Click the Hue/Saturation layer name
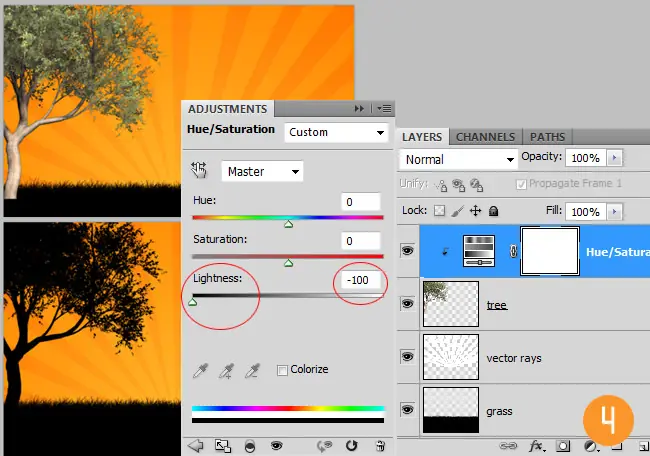 pyautogui.click(x=618, y=252)
